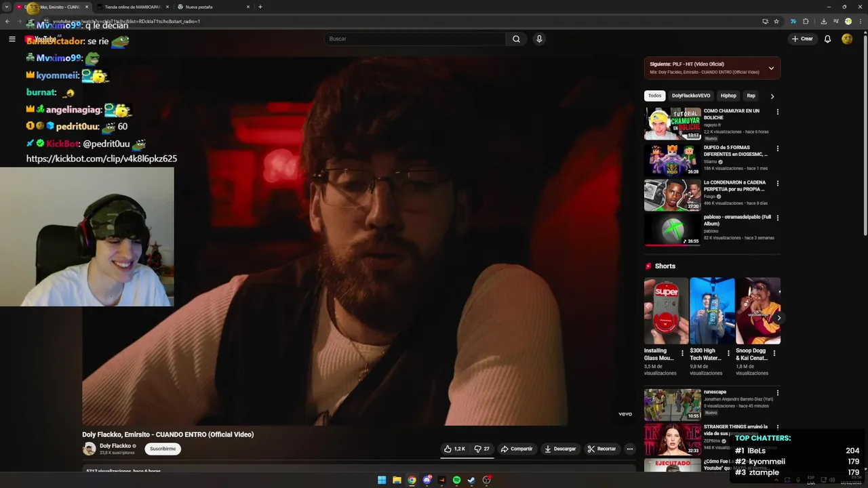Viewport: 868px width, 488px height.
Task: Share the video via Compartir
Action: (517, 449)
